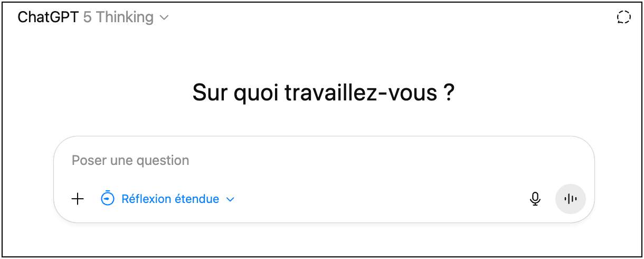Click the dashed circle icon in the top corner
This screenshot has width=644, height=259.
click(624, 17)
